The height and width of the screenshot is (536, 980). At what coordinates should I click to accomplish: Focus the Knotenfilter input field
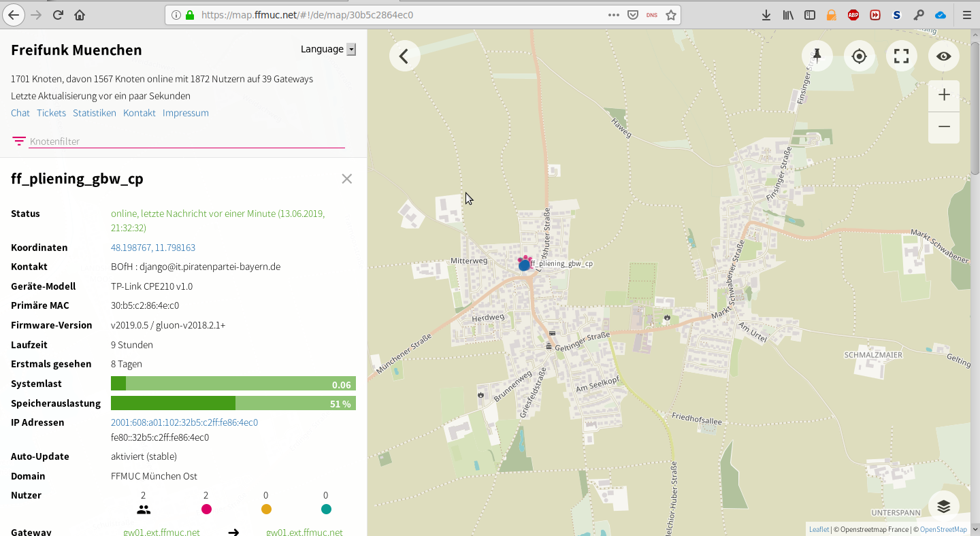coord(187,141)
